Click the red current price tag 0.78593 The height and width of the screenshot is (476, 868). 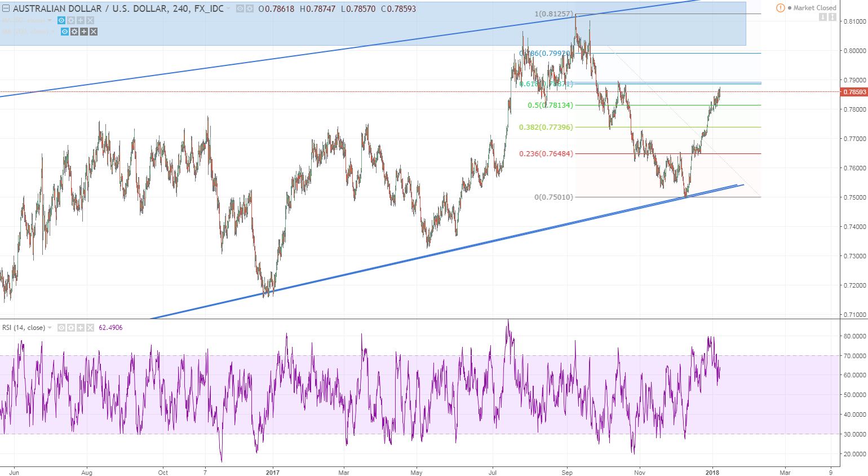point(854,92)
